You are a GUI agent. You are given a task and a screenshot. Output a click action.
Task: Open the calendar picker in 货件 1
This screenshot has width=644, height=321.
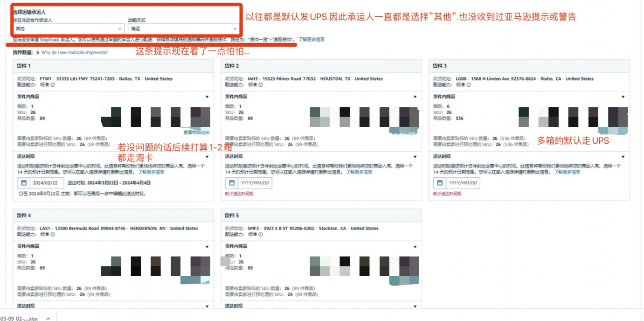(x=23, y=183)
